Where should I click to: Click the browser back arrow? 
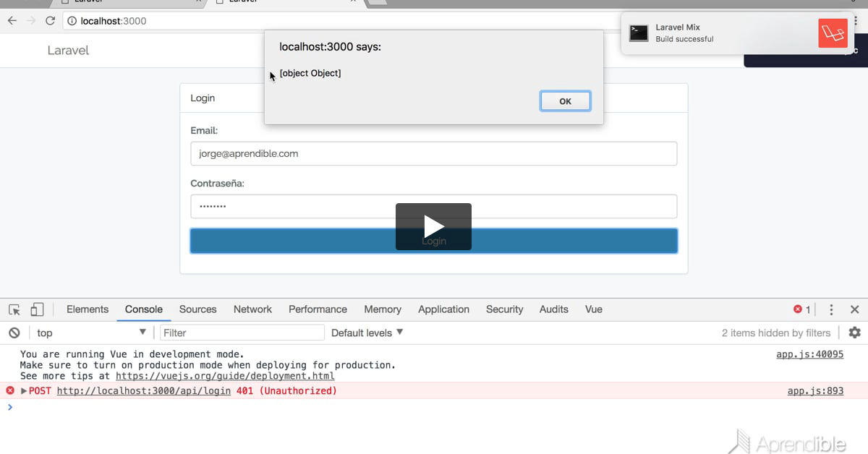point(12,21)
